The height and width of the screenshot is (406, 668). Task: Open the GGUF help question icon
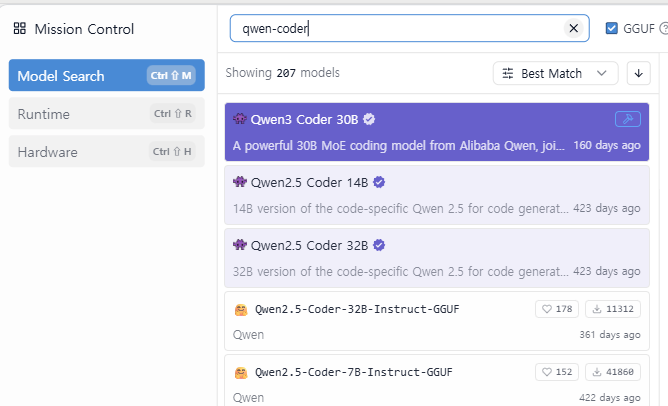click(x=663, y=29)
